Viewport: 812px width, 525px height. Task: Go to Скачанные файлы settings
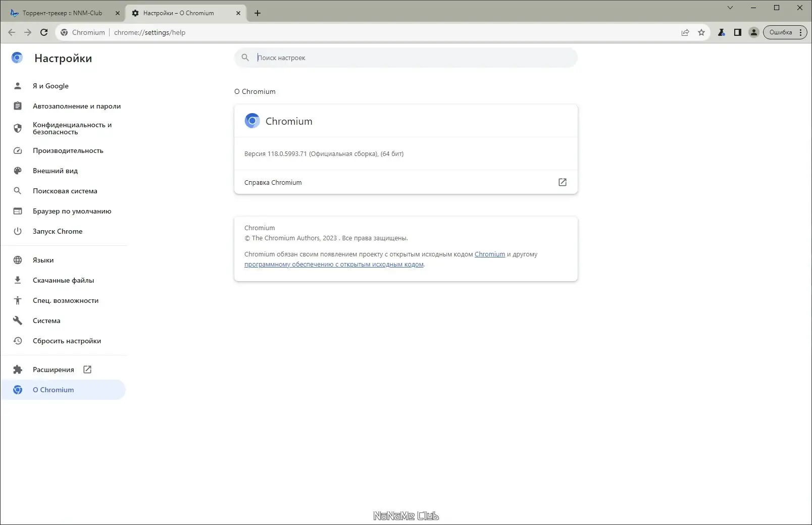64,280
